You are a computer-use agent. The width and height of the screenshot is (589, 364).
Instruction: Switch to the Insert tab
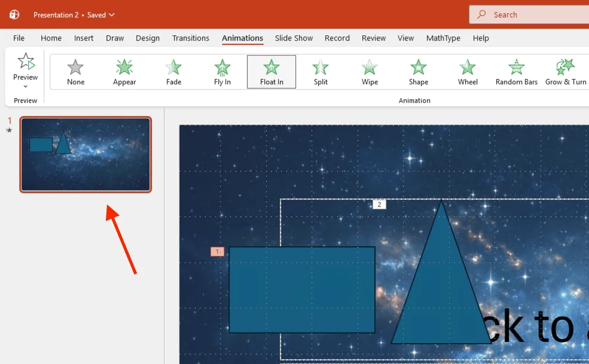[84, 38]
